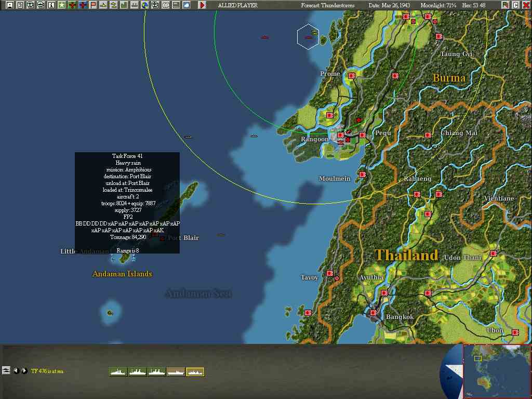Image resolution: width=532 pixels, height=399 pixels.
Task: Click the green bar chart toolbar icon
Action: [x=124, y=5]
